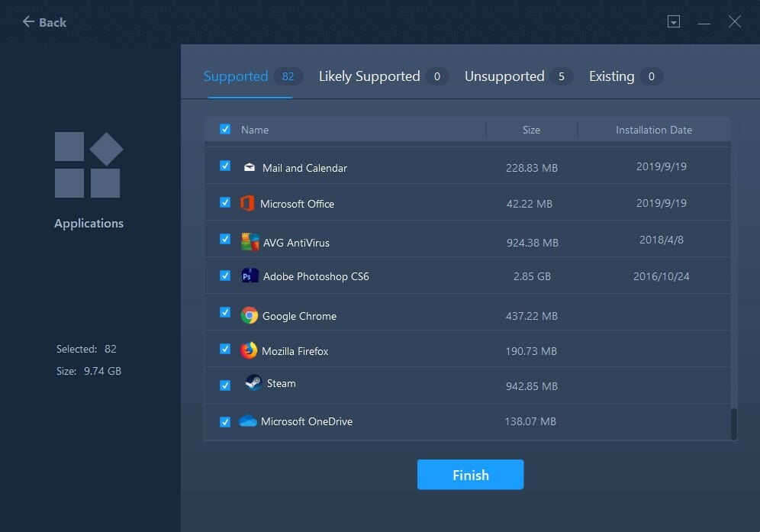Click the AVG AntiVirus icon
The width and height of the screenshot is (760, 532).
[250, 241]
